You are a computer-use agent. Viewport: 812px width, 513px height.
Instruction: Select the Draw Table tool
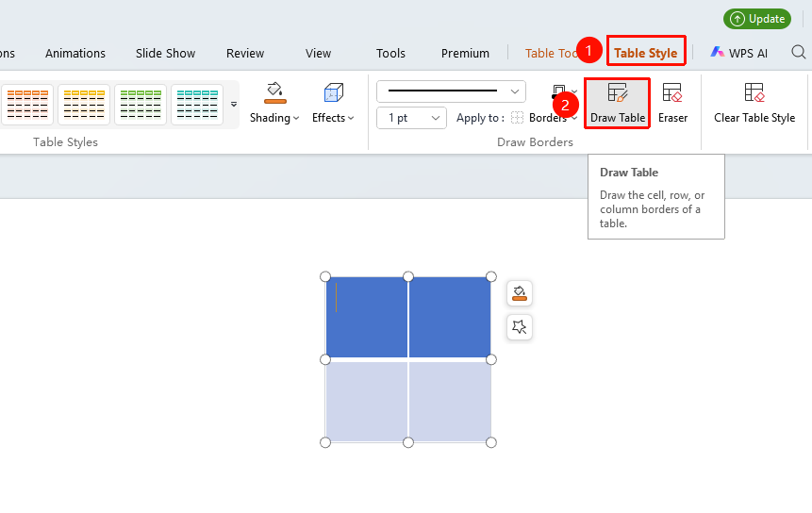pos(618,104)
